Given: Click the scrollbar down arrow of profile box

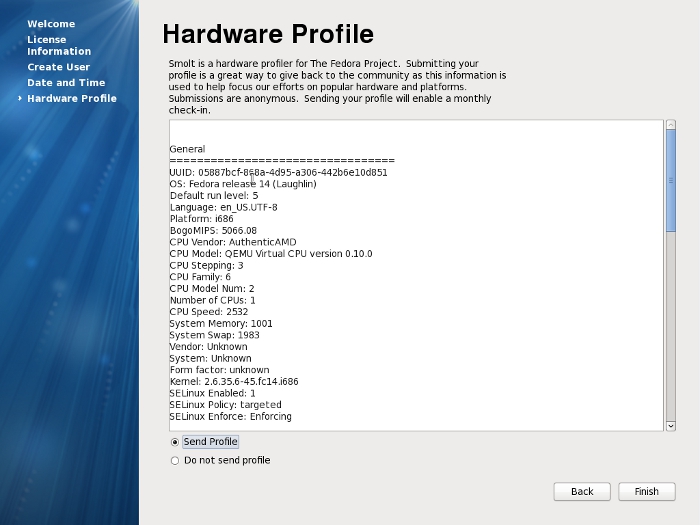Looking at the screenshot, I should (670, 425).
